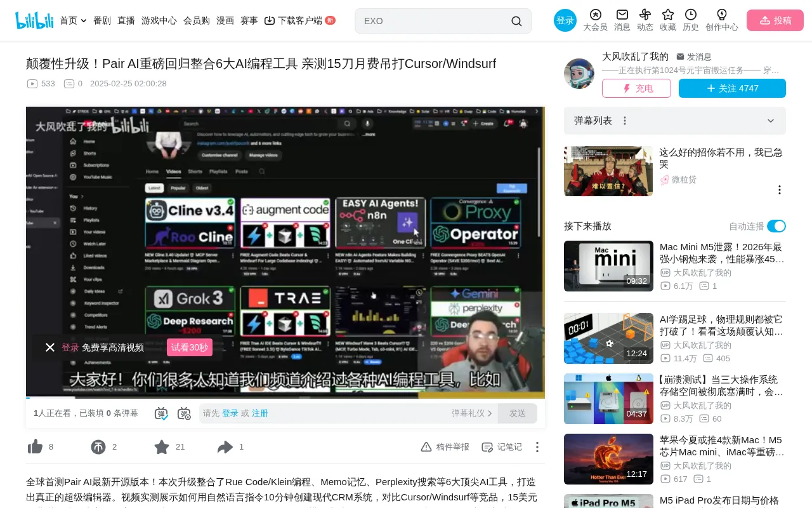Share the video with arrow icon
Image resolution: width=812 pixels, height=508 pixels.
225,447
